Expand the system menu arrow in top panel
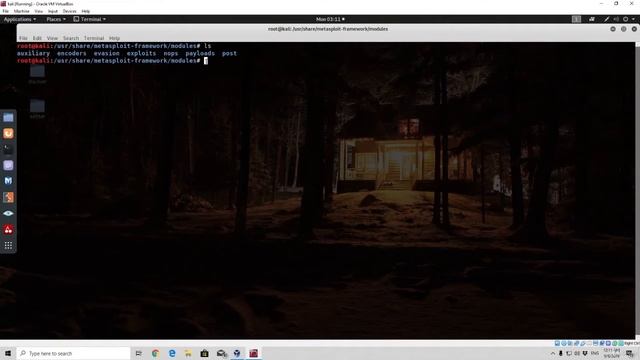 click(633, 19)
